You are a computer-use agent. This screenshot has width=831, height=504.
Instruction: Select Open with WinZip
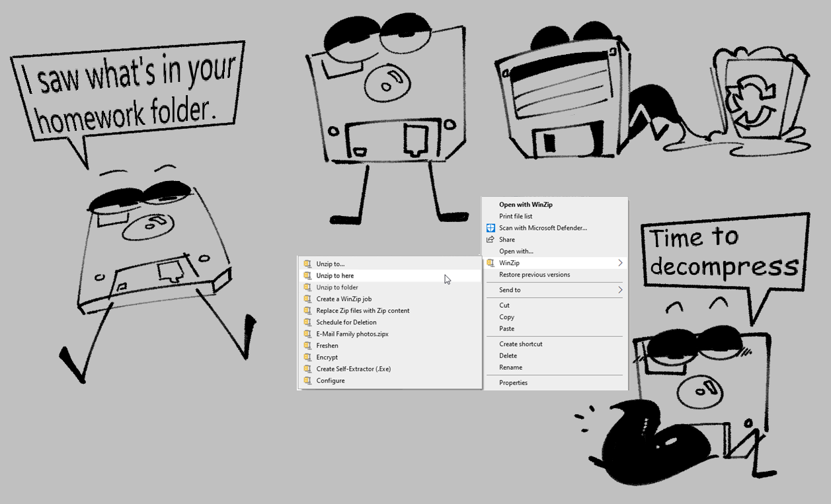click(x=526, y=205)
